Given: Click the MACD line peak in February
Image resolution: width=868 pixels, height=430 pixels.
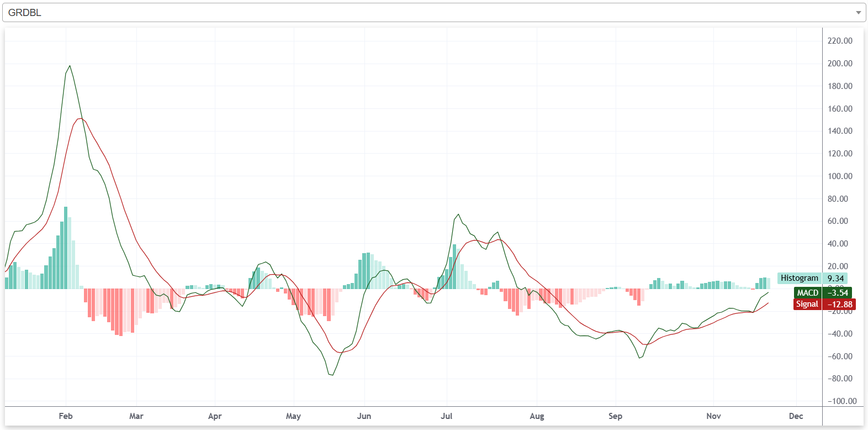Looking at the screenshot, I should pyautogui.click(x=70, y=66).
